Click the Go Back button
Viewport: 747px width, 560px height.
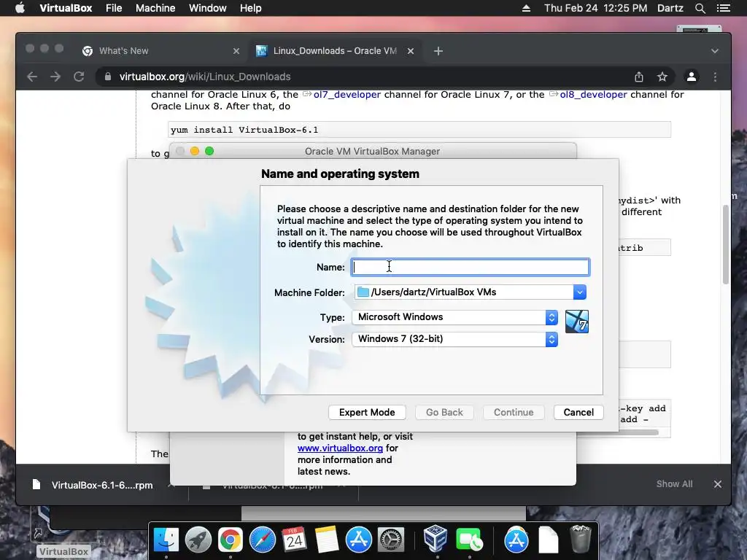point(444,413)
